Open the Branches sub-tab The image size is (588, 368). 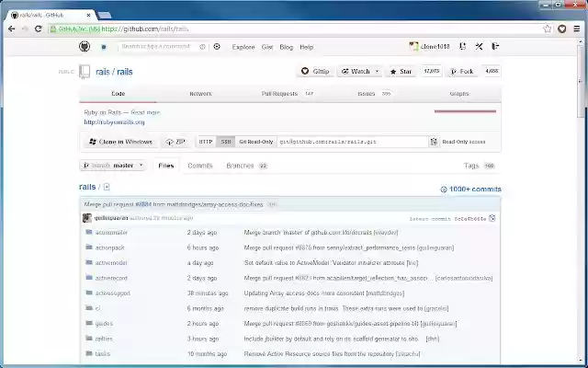[x=247, y=166]
